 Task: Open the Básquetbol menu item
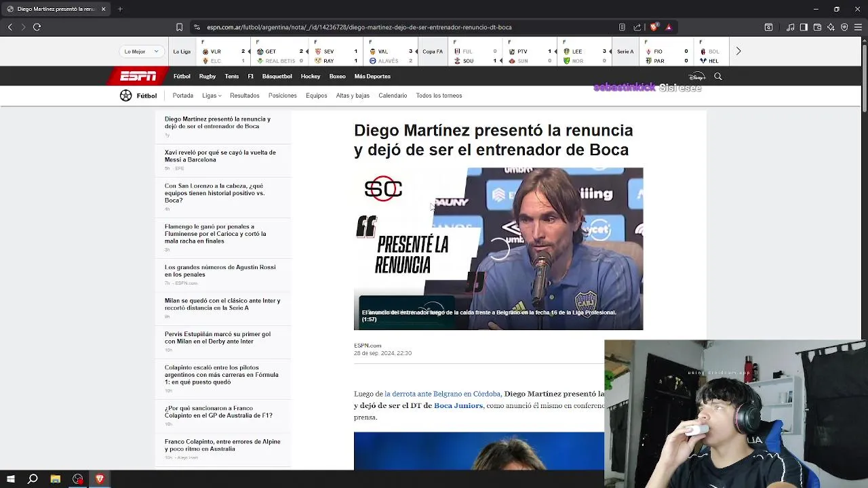(x=277, y=77)
